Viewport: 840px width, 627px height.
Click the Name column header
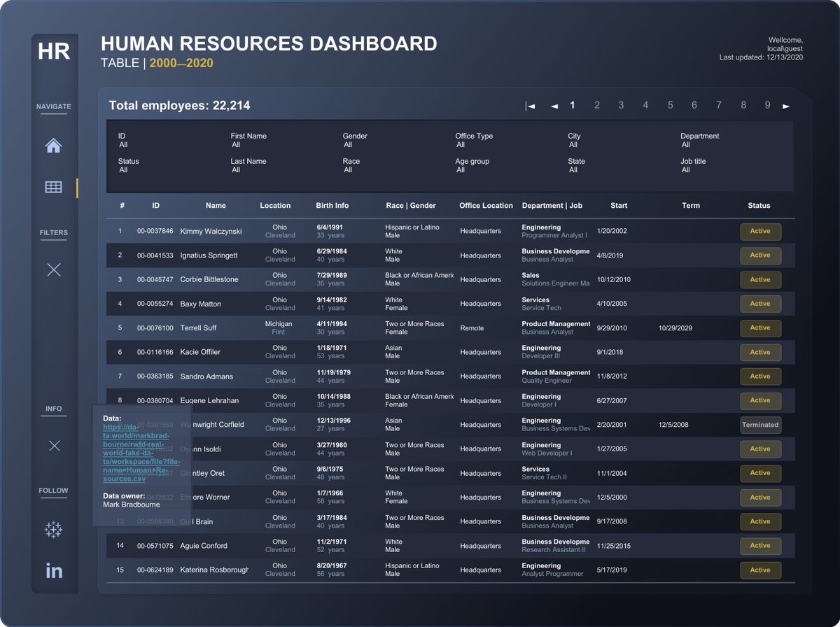(x=216, y=206)
